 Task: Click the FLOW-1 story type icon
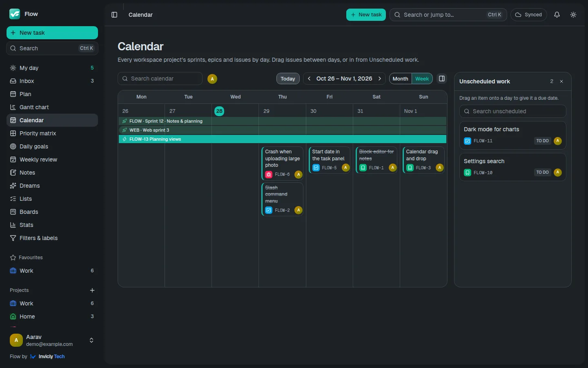[x=363, y=168]
